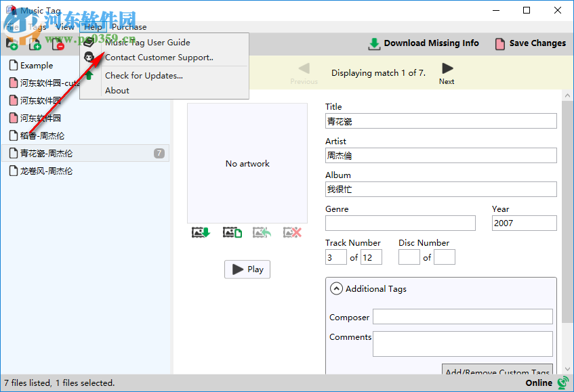The image size is (574, 392).
Task: Select the Example file
Action: pyautogui.click(x=36, y=66)
